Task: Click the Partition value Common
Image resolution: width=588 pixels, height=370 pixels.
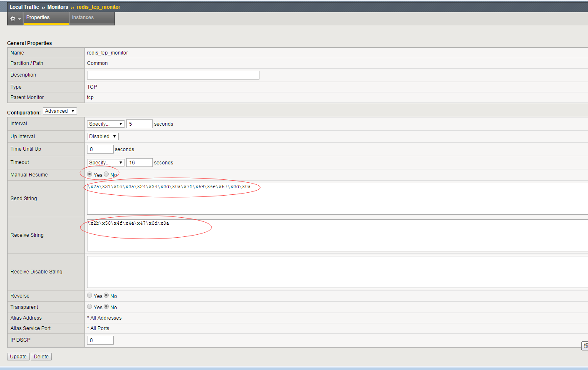Action: (97, 63)
